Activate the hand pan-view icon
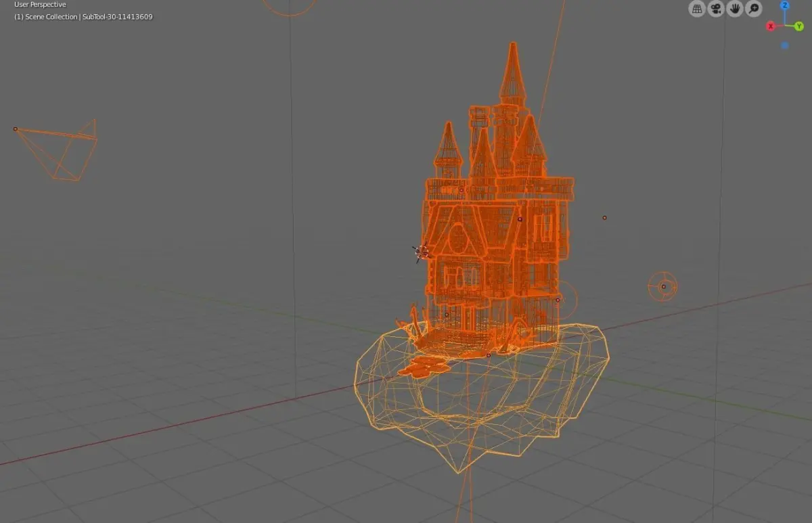 coord(735,9)
